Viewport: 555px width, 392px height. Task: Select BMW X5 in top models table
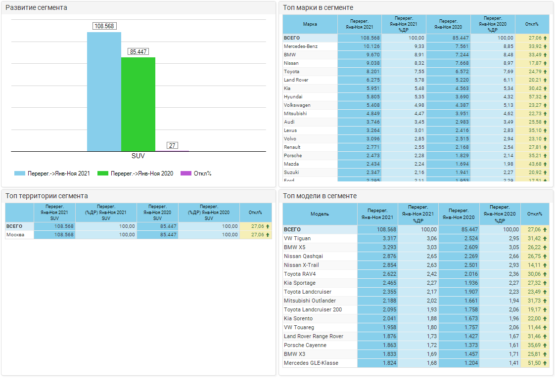pyautogui.click(x=295, y=247)
